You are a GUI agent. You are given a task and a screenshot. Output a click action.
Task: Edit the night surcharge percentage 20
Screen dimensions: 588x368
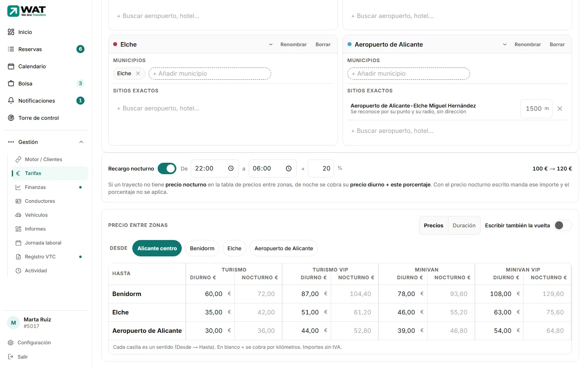click(x=321, y=168)
